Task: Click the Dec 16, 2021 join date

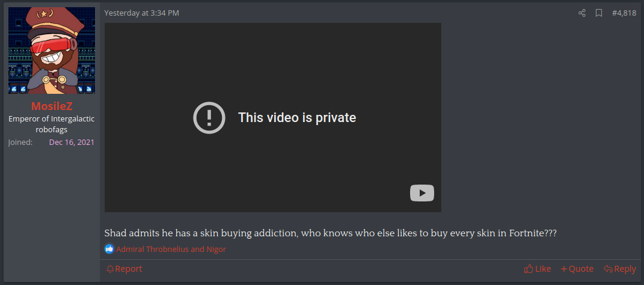Action: [x=72, y=142]
